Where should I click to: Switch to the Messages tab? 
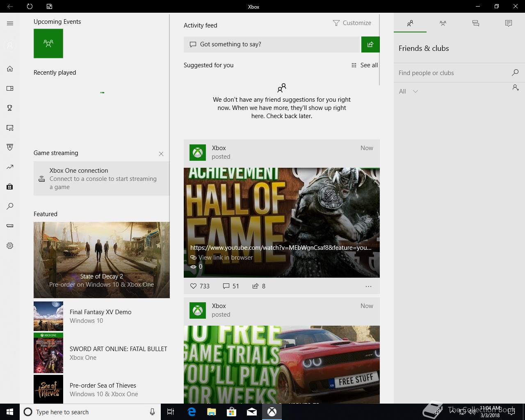(476, 23)
